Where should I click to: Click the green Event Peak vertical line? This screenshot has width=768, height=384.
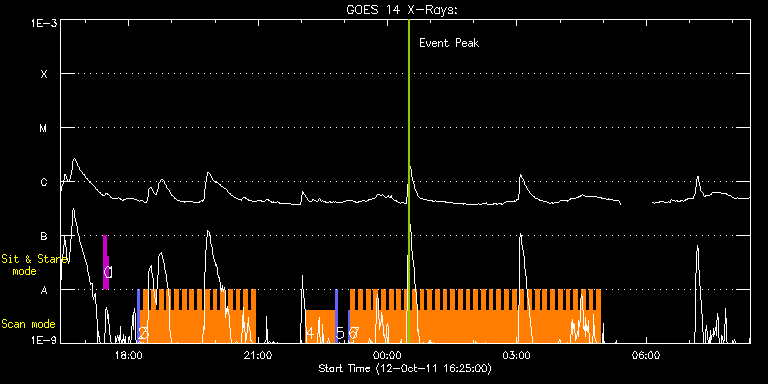pos(408,181)
